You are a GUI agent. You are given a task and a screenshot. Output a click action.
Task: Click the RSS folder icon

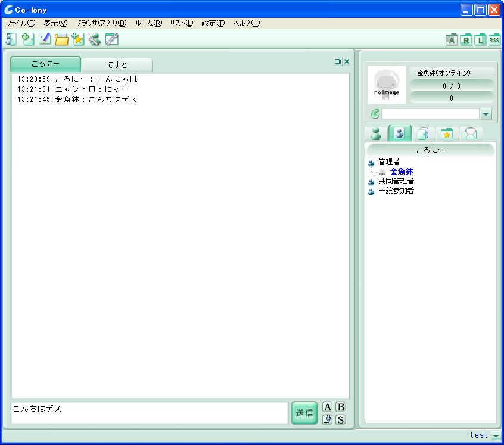[494, 40]
